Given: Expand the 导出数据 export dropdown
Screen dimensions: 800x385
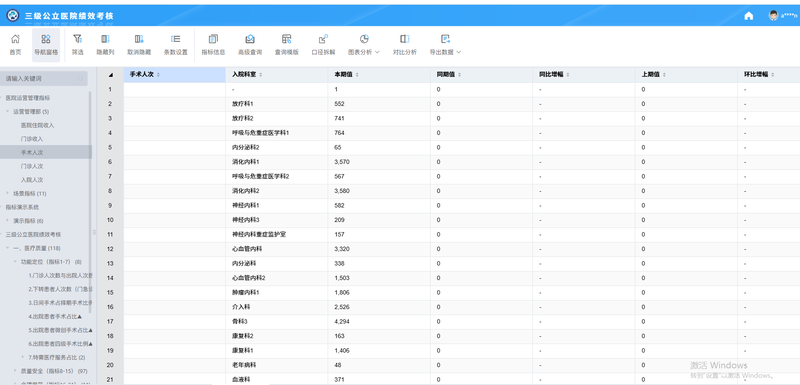Looking at the screenshot, I should coord(445,45).
